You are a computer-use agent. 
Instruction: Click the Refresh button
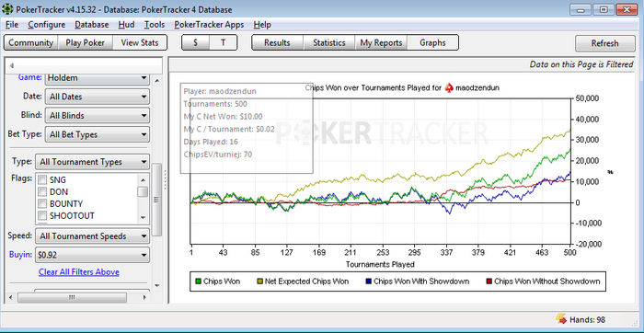pos(604,43)
